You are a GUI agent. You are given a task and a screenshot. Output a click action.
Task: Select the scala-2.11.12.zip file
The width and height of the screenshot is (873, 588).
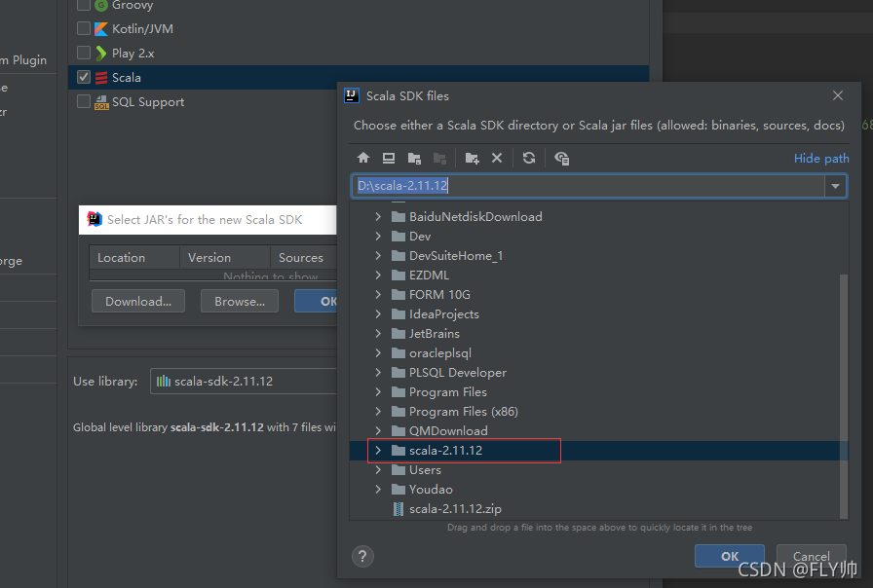point(594,509)
